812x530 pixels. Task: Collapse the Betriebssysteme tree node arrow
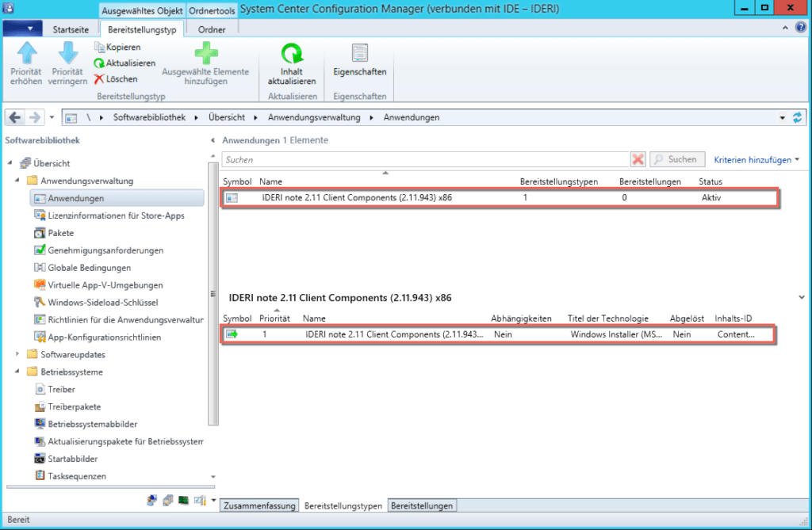coord(17,371)
